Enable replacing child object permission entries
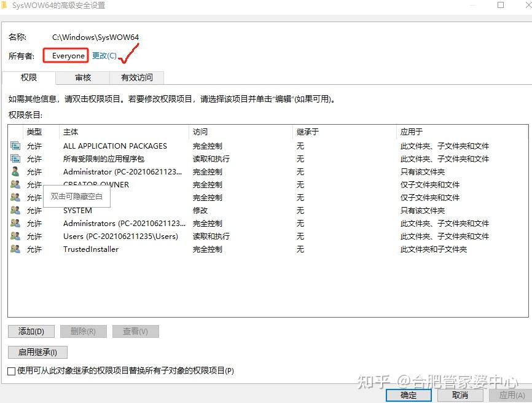Screen dimensions: 532x403 pos(10,371)
